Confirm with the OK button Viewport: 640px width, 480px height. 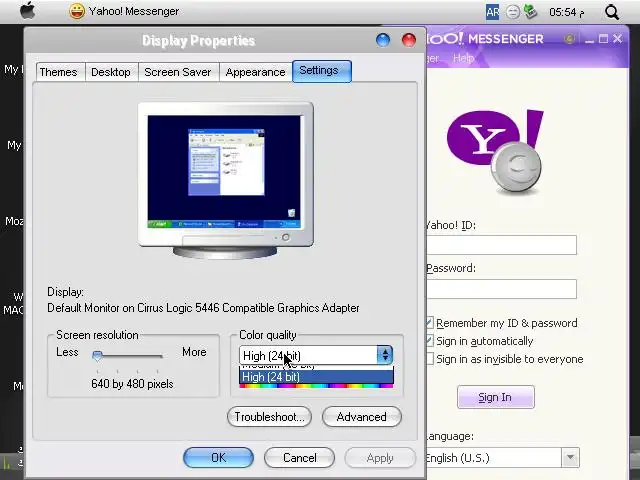(x=218, y=458)
